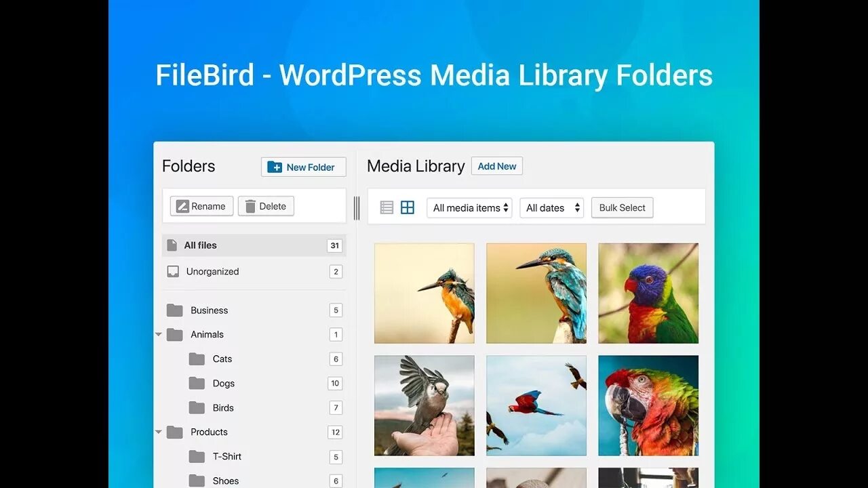Select the bird landing on hand thumbnail

(x=425, y=405)
